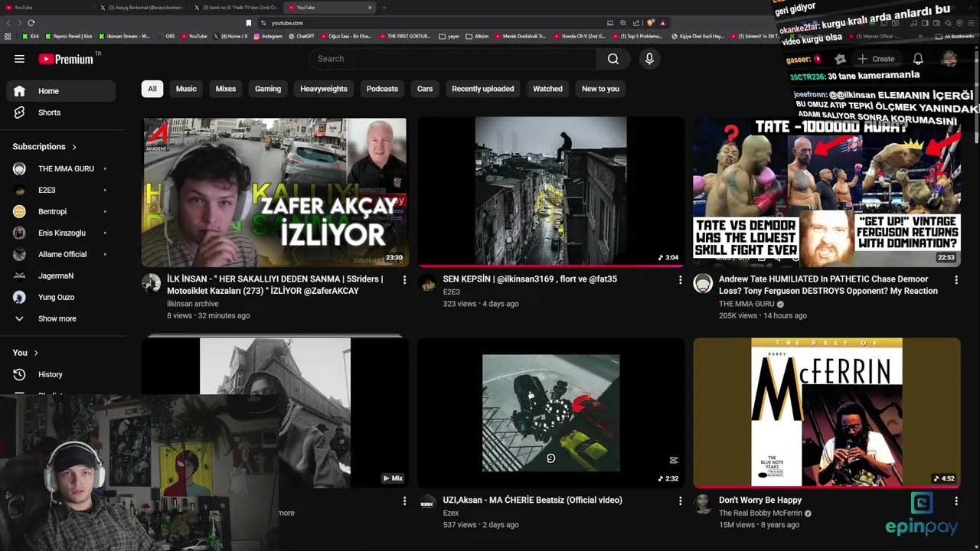Open more options for Don't Worry Be Happy

click(955, 500)
